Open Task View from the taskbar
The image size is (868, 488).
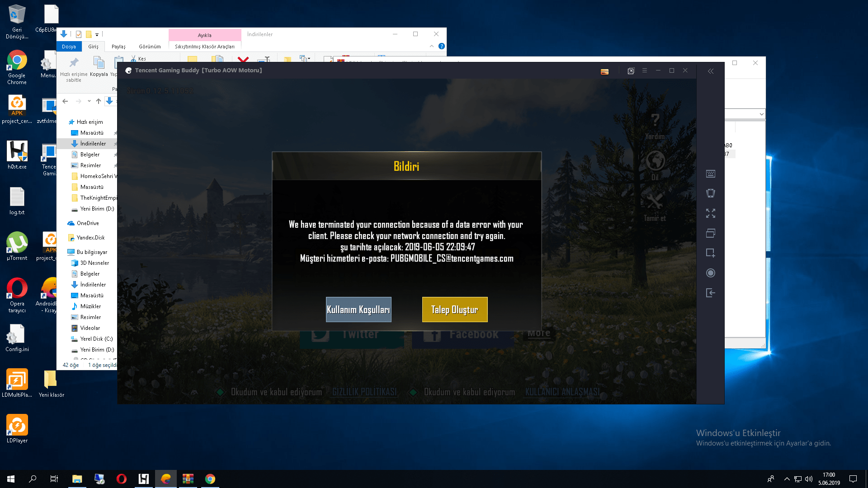tap(54, 479)
